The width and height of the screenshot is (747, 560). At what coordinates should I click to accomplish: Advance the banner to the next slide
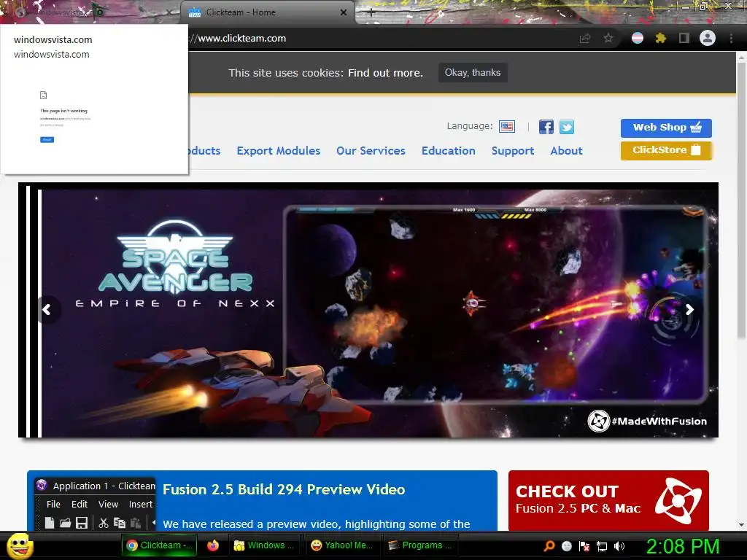pos(689,310)
